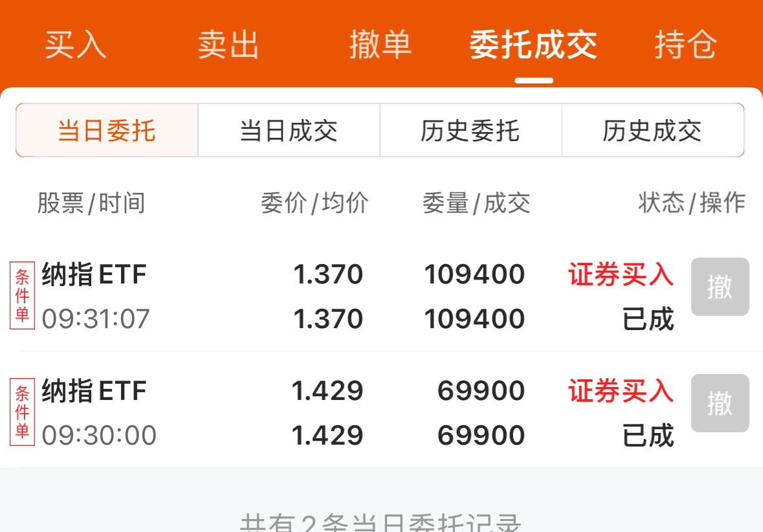Click the 股票/时间 column header
Viewport: 763px width, 532px height.
click(91, 203)
